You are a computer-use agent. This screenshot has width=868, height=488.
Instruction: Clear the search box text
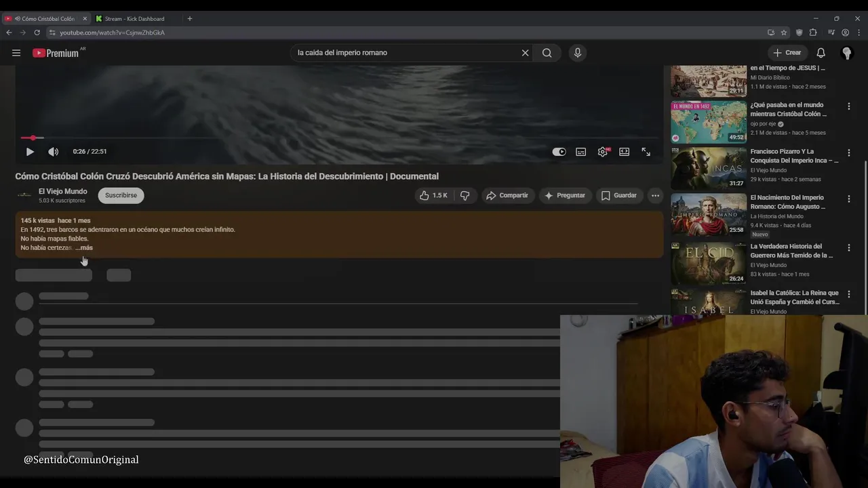coord(525,53)
